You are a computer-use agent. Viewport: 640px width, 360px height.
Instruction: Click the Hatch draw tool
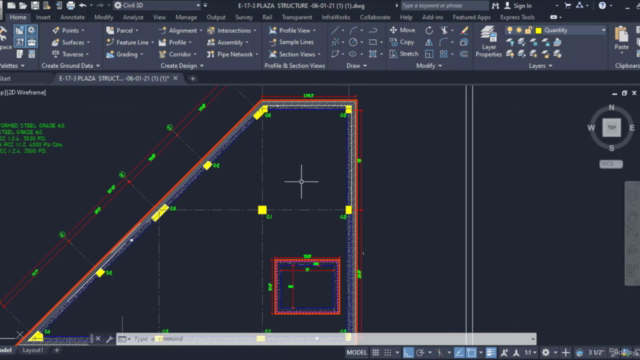[x=373, y=54]
